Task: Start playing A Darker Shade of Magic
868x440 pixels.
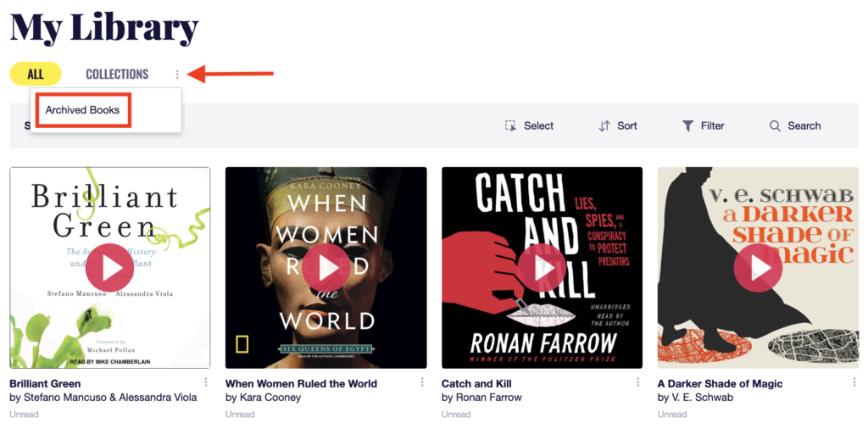Action: pos(758,268)
